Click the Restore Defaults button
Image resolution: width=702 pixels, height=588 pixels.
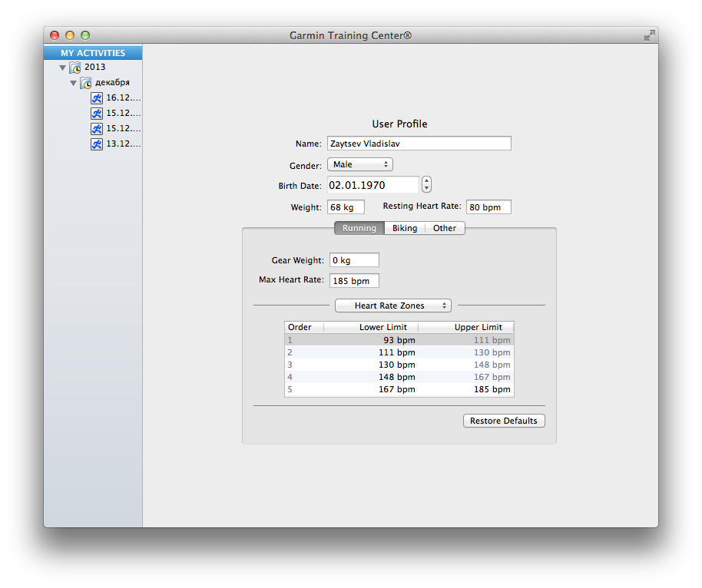(504, 421)
